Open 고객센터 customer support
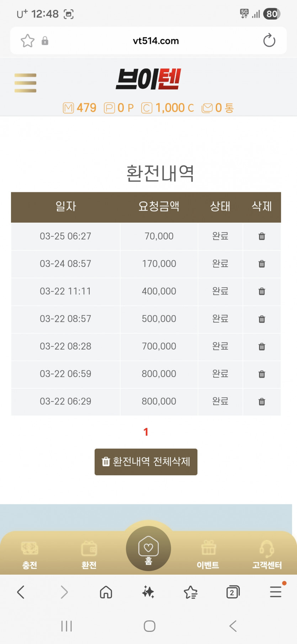Viewport: 297px width, 644px height. (267, 554)
